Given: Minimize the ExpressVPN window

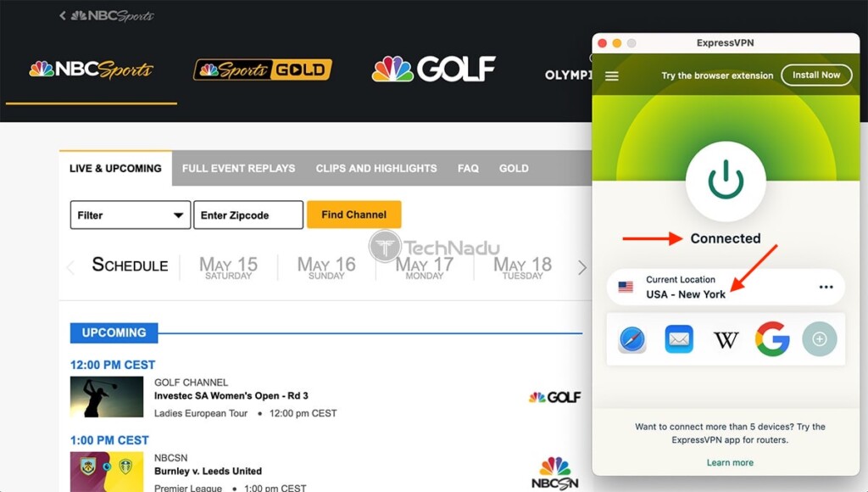Looking at the screenshot, I should click(617, 43).
